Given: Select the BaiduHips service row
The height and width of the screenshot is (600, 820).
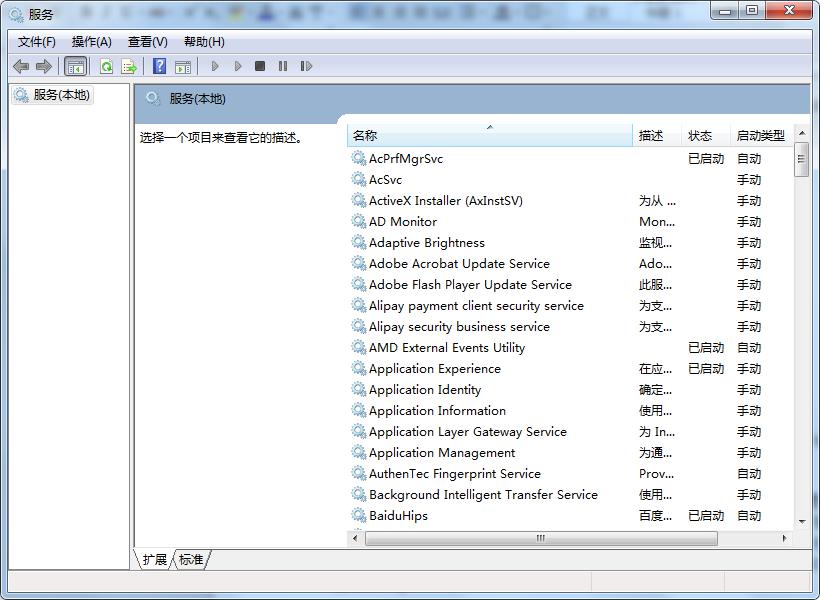Looking at the screenshot, I should [398, 516].
